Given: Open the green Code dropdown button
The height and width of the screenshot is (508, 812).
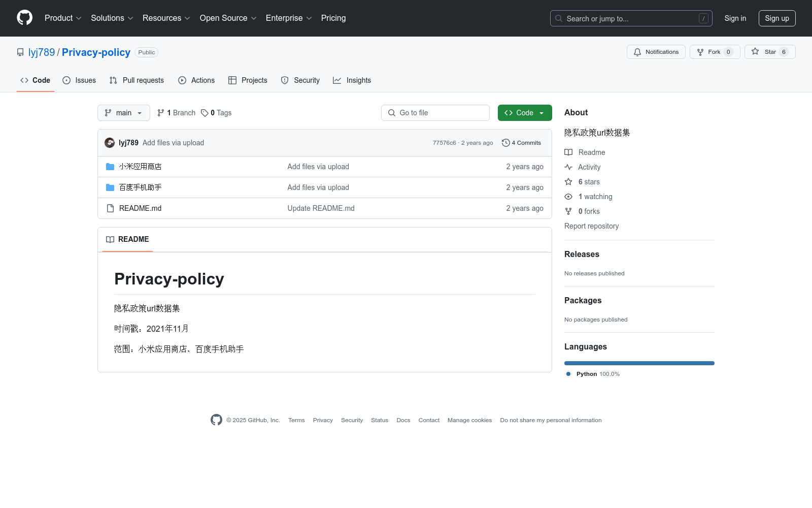Looking at the screenshot, I should [525, 113].
